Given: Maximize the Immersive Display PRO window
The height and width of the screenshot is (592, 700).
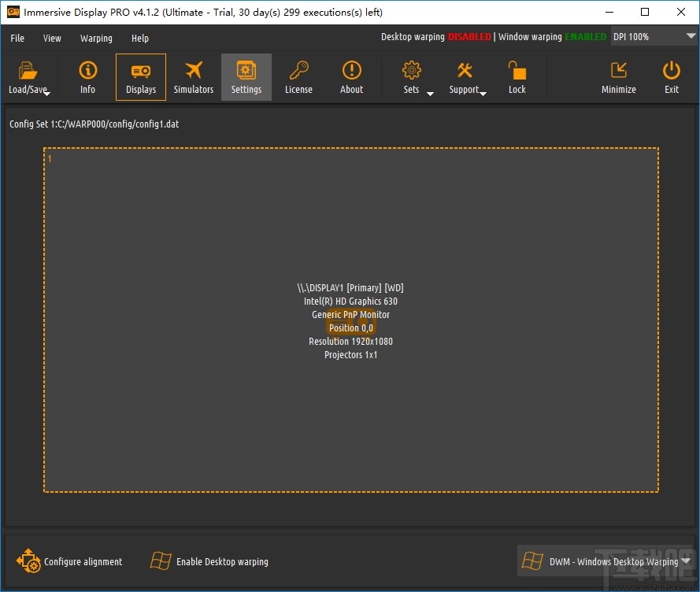Looking at the screenshot, I should point(645,12).
